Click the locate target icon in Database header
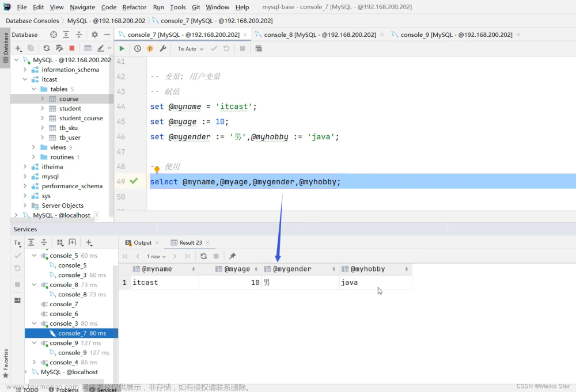 [54, 35]
